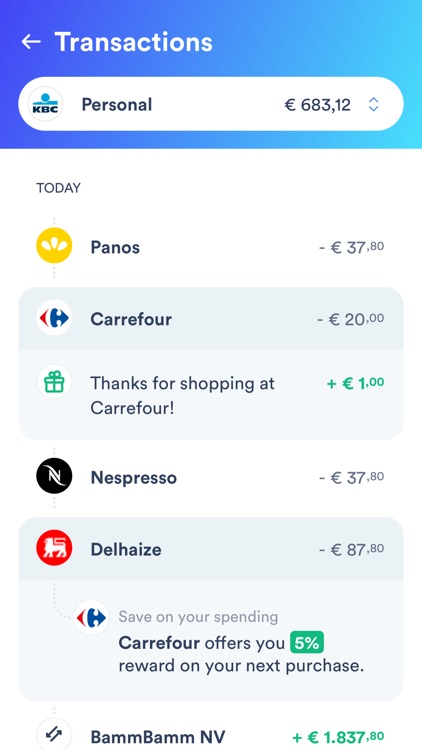Open the Personal account selector
This screenshot has height=750, width=422.
pos(211,104)
